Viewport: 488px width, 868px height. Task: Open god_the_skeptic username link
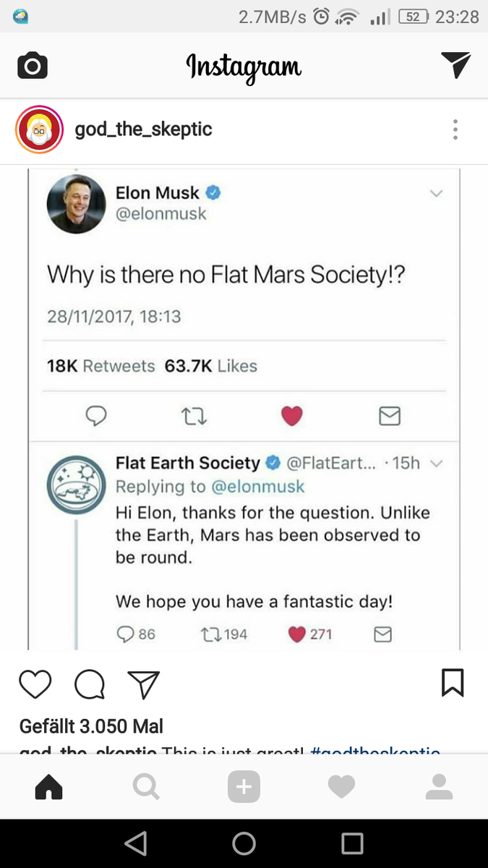143,130
